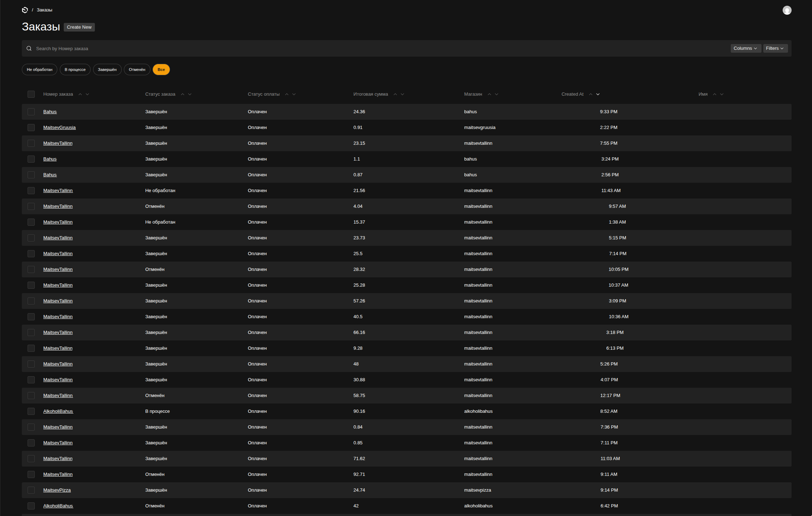Sort Итоговая сумма descending arrow

tap(402, 94)
